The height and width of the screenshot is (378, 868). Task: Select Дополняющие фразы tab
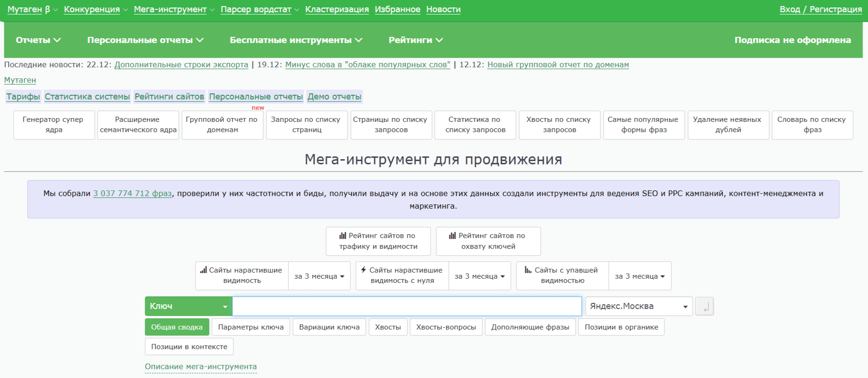(530, 327)
